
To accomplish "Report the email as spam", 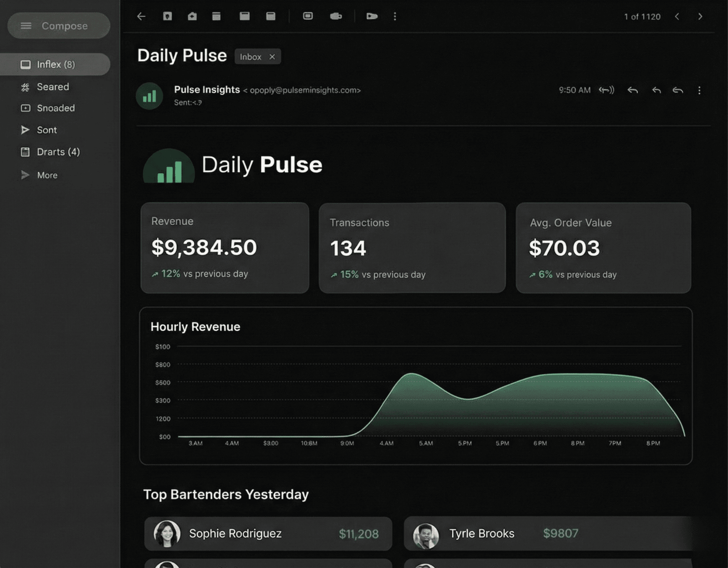I will click(x=192, y=17).
